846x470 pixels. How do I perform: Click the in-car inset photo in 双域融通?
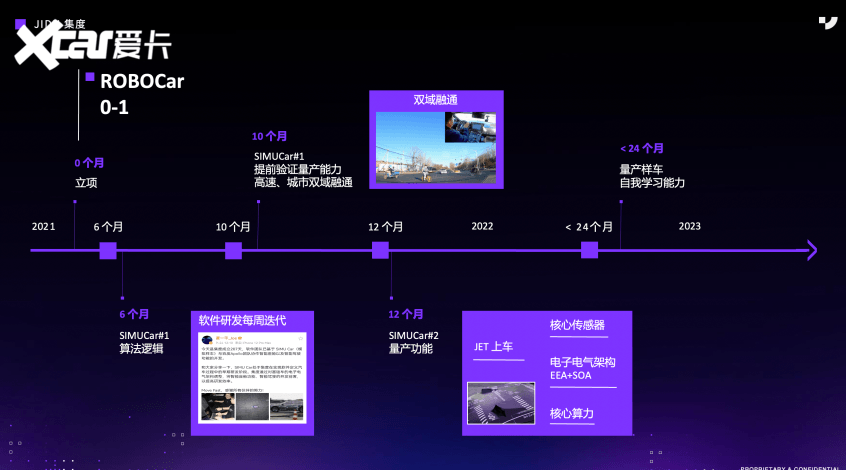(x=470, y=127)
